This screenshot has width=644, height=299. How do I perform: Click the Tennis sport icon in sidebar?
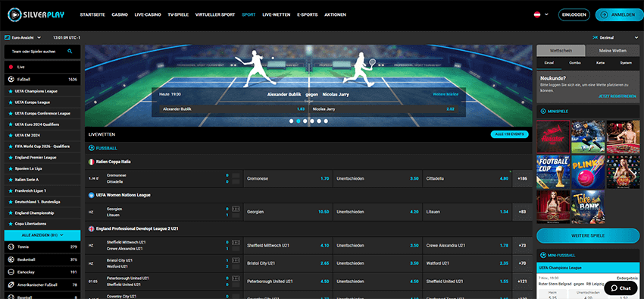[11, 247]
